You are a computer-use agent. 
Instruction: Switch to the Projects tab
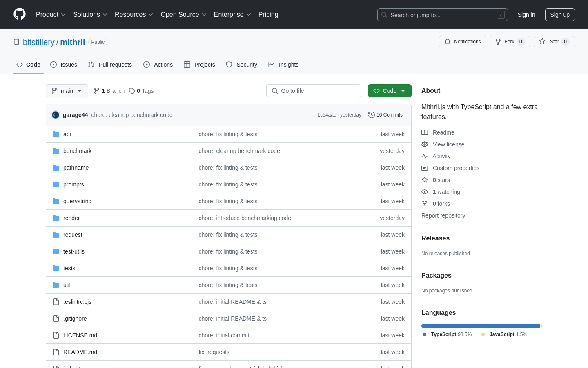[199, 65]
